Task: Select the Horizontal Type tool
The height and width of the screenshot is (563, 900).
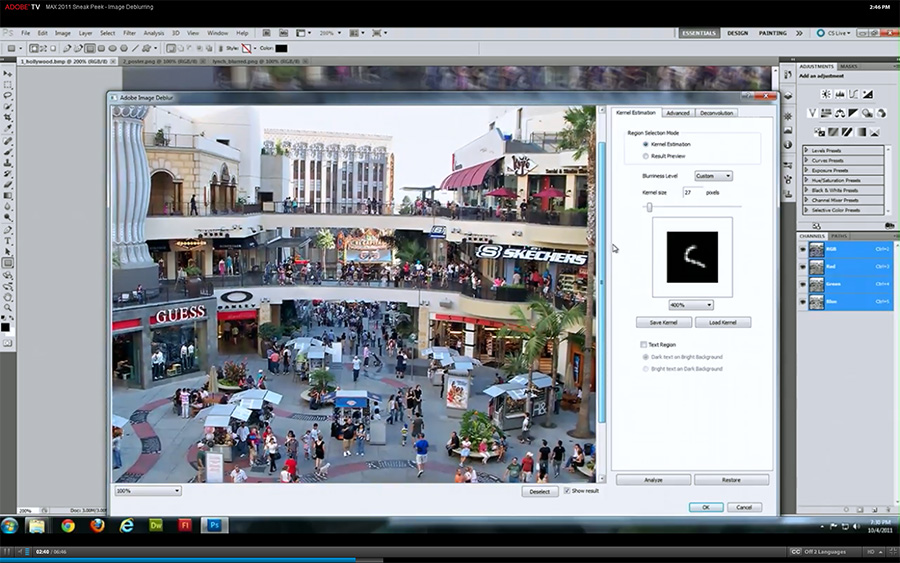Action: click(x=7, y=241)
